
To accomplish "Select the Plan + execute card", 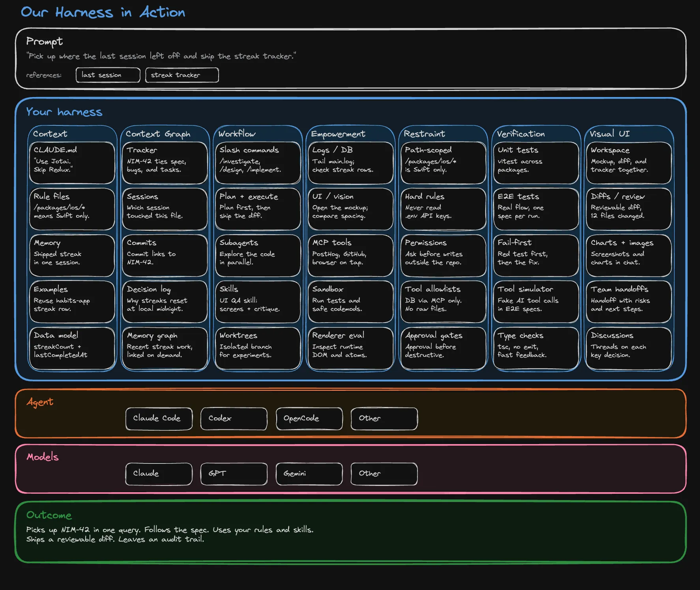I will click(258, 209).
